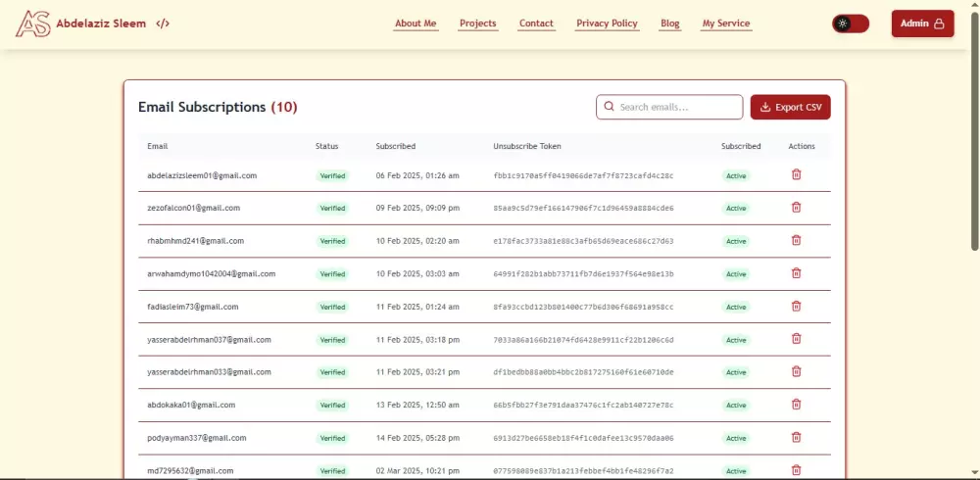Viewport: 980px width, 480px height.
Task: Click the search magnifier icon
Action: pyautogui.click(x=609, y=107)
